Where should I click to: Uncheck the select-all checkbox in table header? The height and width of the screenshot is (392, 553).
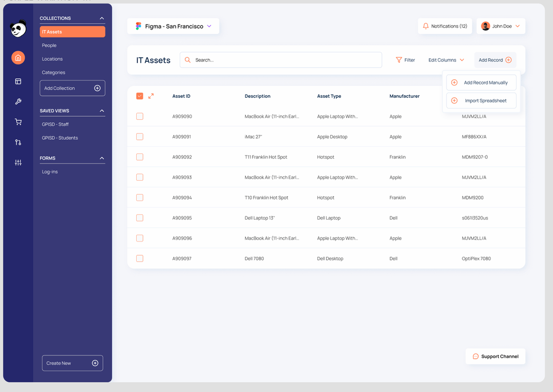139,95
